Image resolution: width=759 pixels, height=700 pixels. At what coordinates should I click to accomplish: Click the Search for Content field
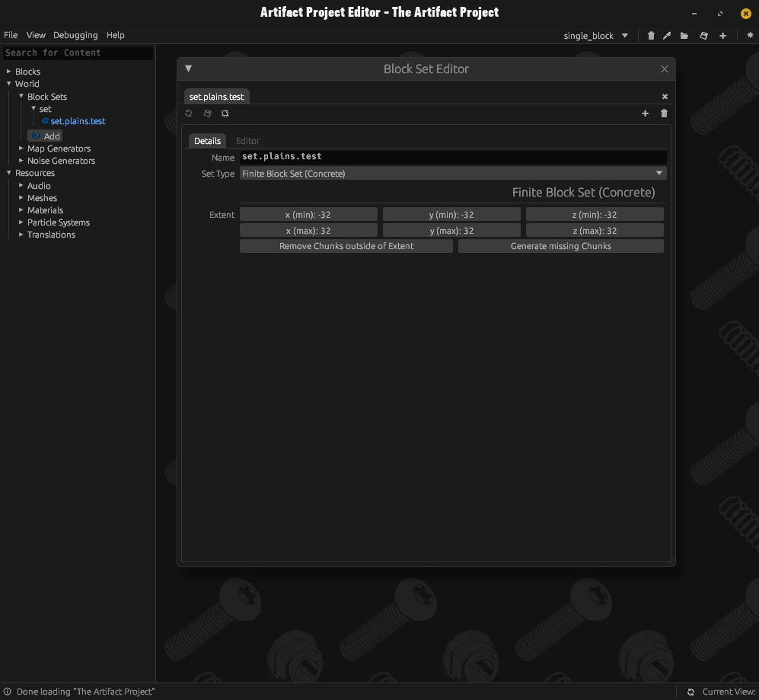click(x=77, y=53)
